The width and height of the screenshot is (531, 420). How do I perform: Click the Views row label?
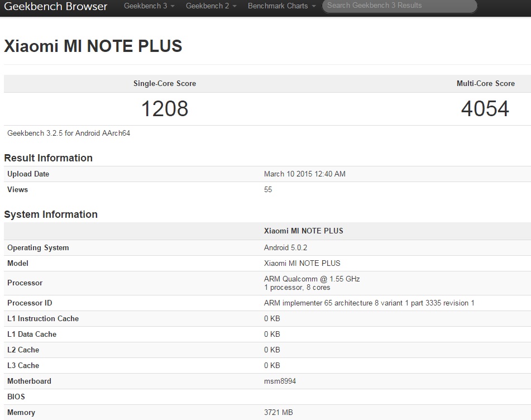tap(18, 189)
